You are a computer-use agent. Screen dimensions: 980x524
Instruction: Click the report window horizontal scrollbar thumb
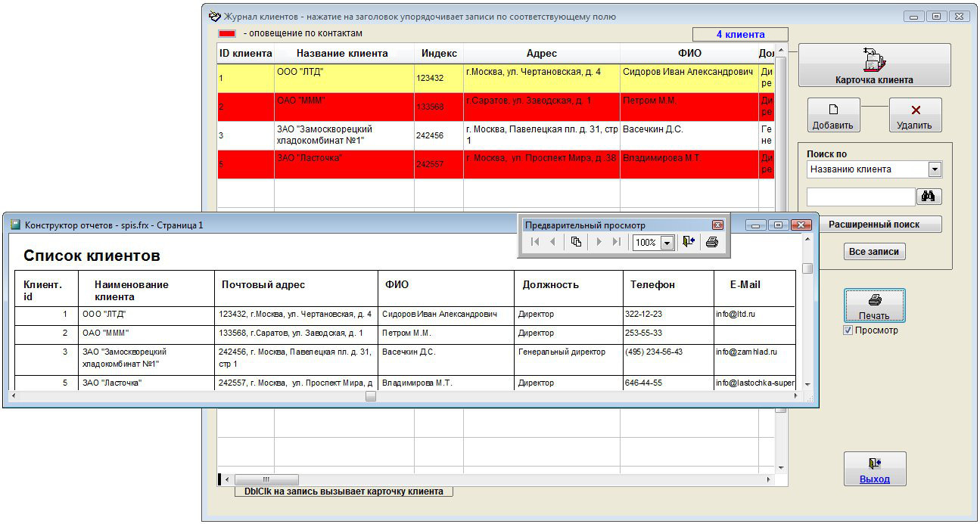371,396
